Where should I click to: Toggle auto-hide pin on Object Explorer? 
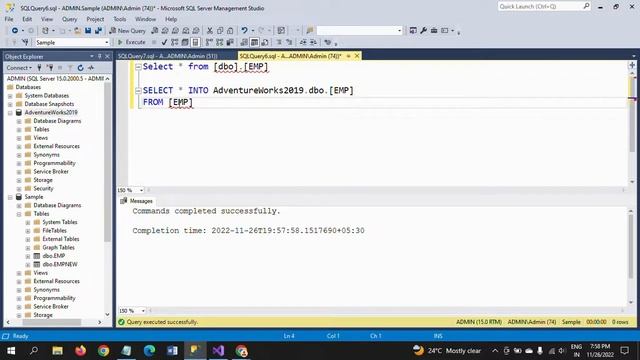100,56
